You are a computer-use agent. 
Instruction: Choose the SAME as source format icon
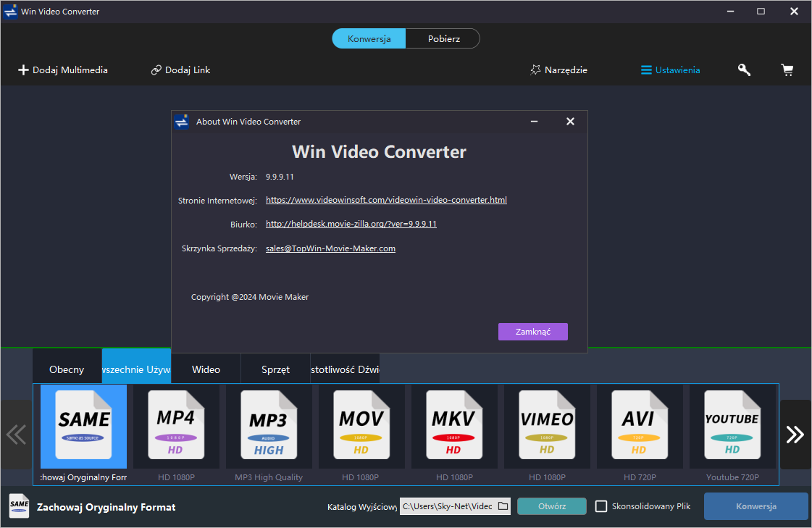pyautogui.click(x=83, y=426)
